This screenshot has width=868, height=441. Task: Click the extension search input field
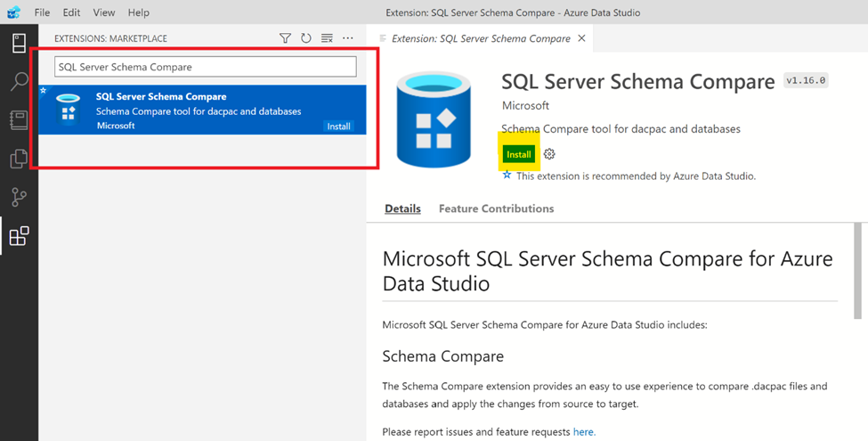pos(205,67)
